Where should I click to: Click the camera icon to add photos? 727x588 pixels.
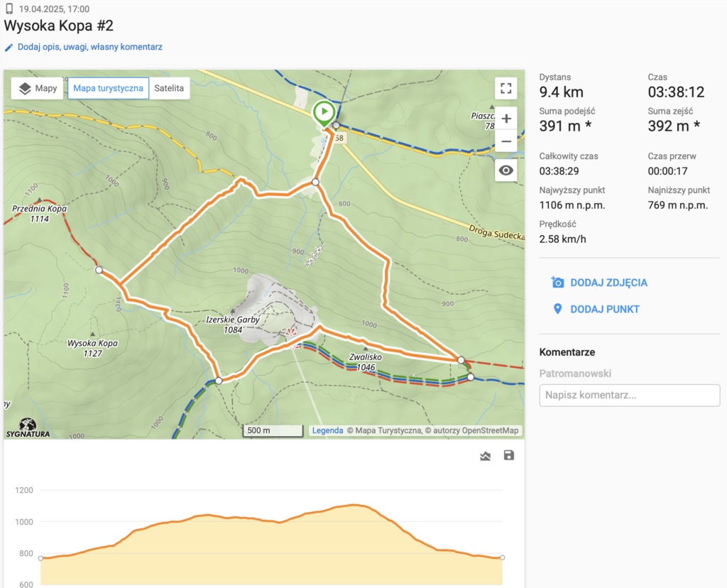pos(557,283)
